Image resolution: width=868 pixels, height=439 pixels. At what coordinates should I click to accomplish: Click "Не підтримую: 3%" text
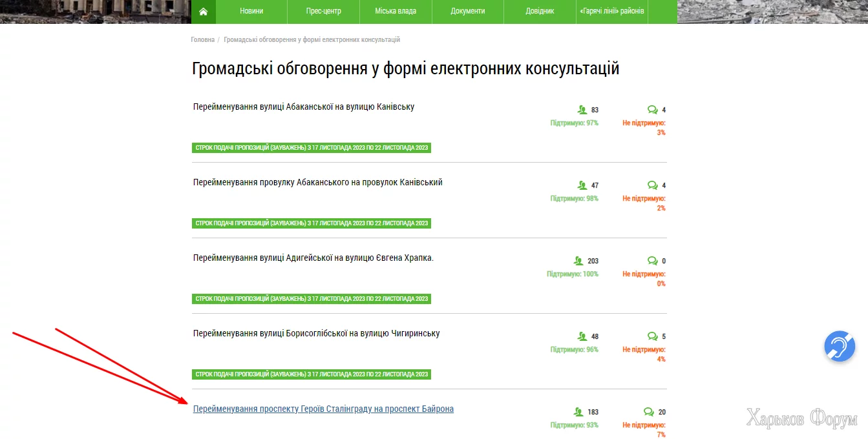pyautogui.click(x=644, y=127)
